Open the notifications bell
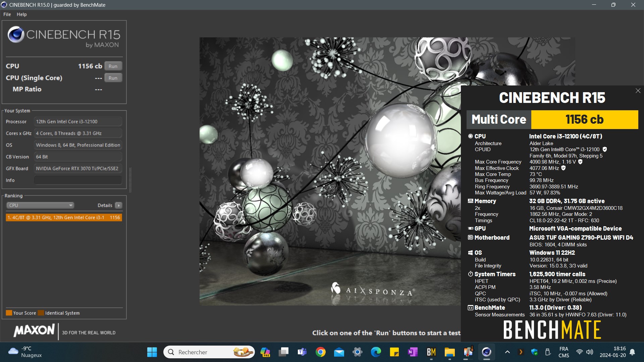Screen dimensions: 644x362 coord(633,352)
